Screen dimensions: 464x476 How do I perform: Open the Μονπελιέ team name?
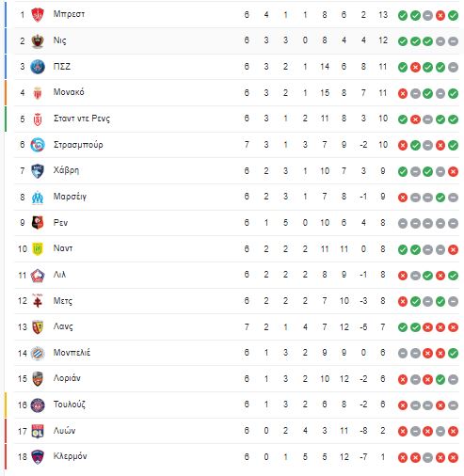tap(72, 353)
